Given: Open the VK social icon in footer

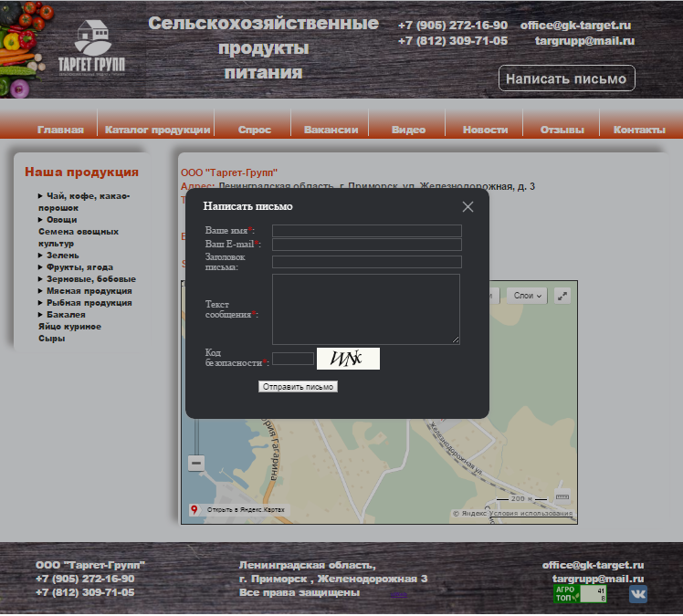Looking at the screenshot, I should [x=638, y=594].
